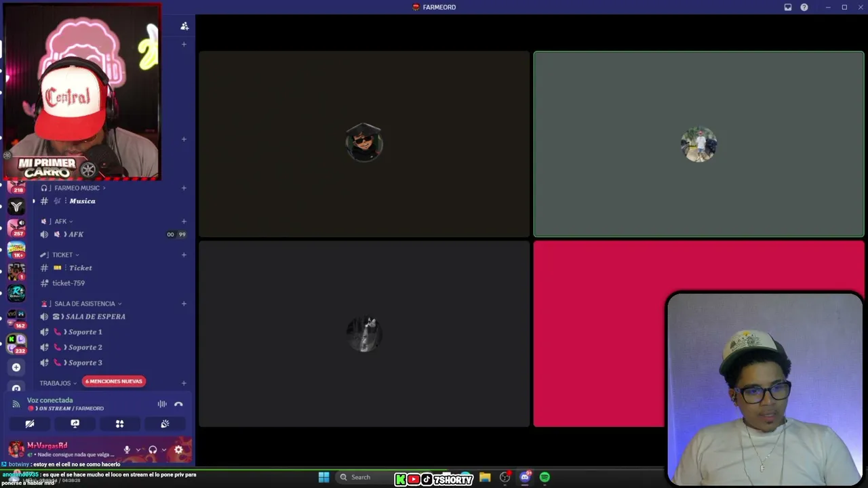Open User Settings gear icon

(178, 449)
